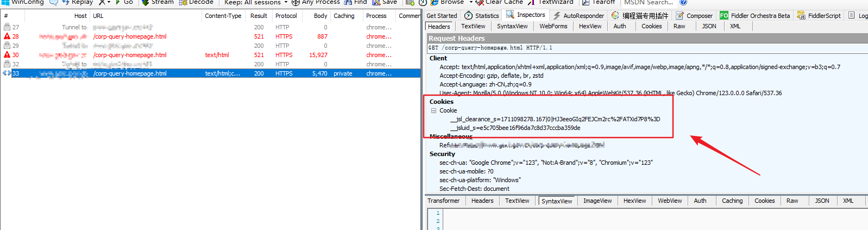Open the TextWizard tool
The image size is (868, 230).
pos(550,2)
